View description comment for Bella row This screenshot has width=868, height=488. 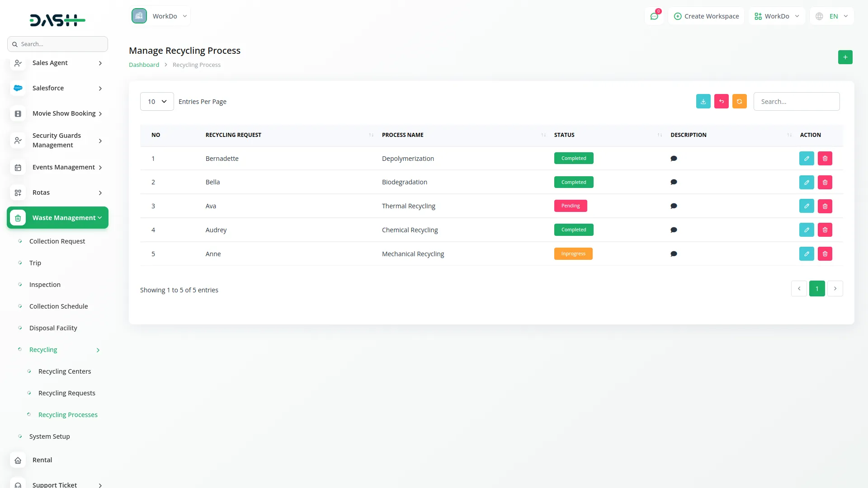pyautogui.click(x=674, y=182)
